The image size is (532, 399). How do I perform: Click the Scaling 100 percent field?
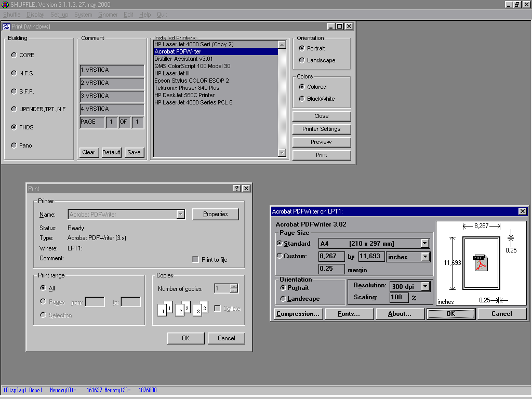point(399,298)
